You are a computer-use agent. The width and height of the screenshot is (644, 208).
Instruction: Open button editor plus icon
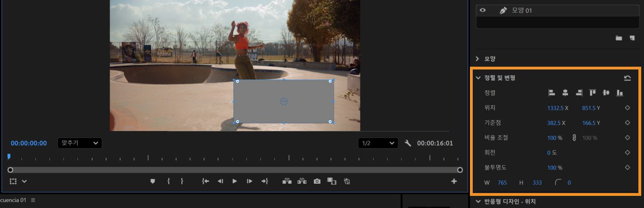coord(454,181)
